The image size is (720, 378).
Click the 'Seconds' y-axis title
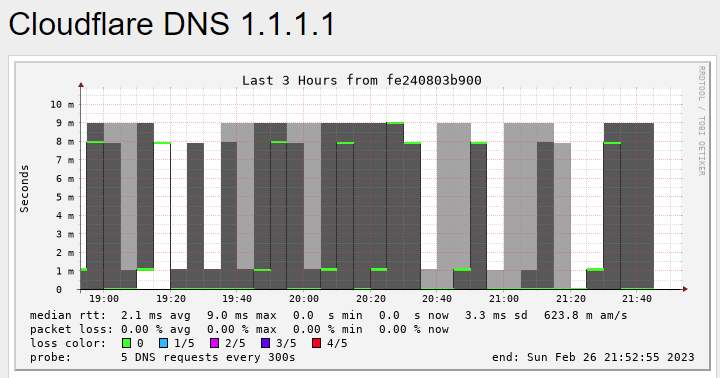pos(24,189)
